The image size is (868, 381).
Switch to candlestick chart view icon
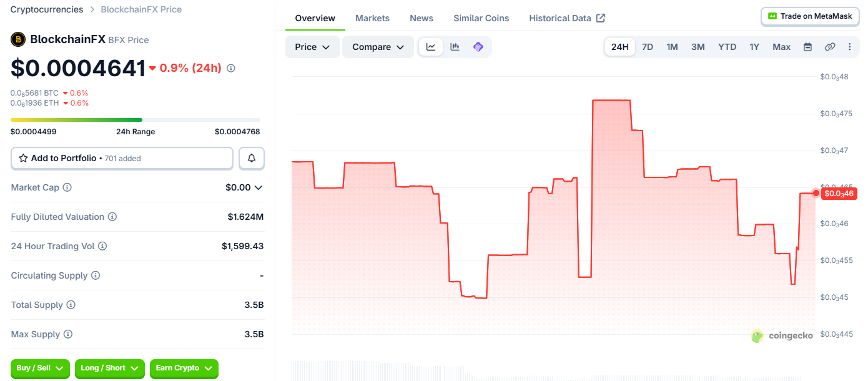(x=455, y=47)
